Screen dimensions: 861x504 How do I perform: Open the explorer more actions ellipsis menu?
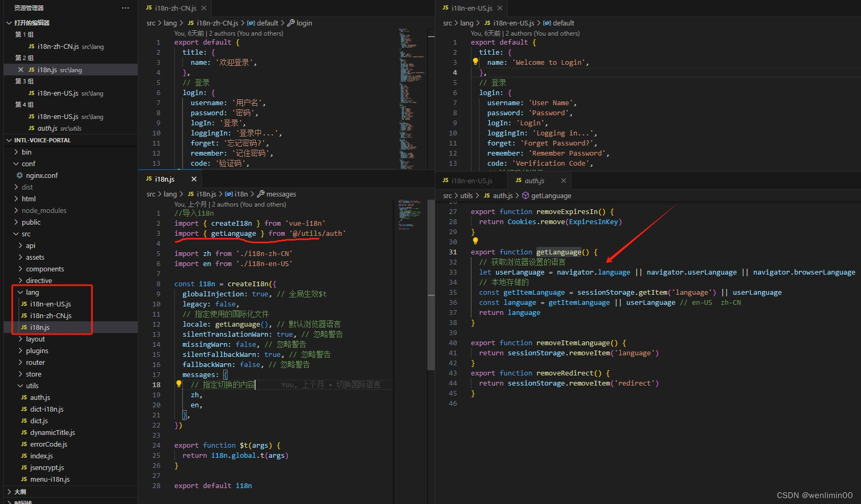125,8
